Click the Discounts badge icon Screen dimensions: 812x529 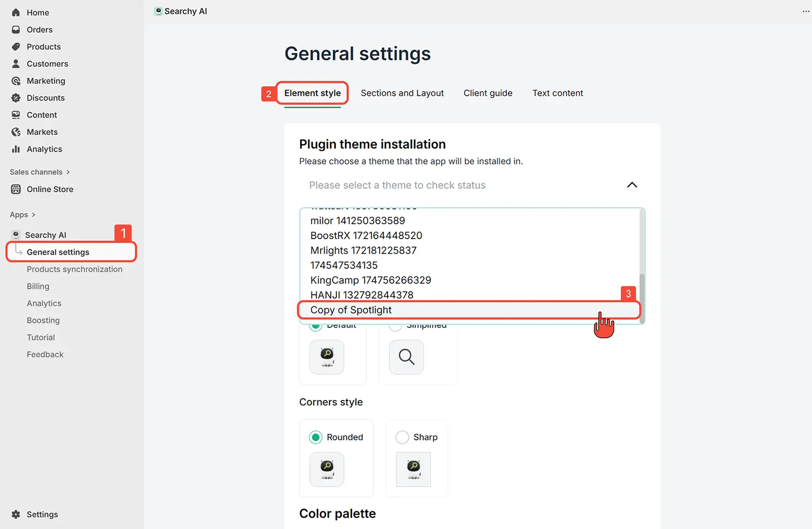point(16,98)
